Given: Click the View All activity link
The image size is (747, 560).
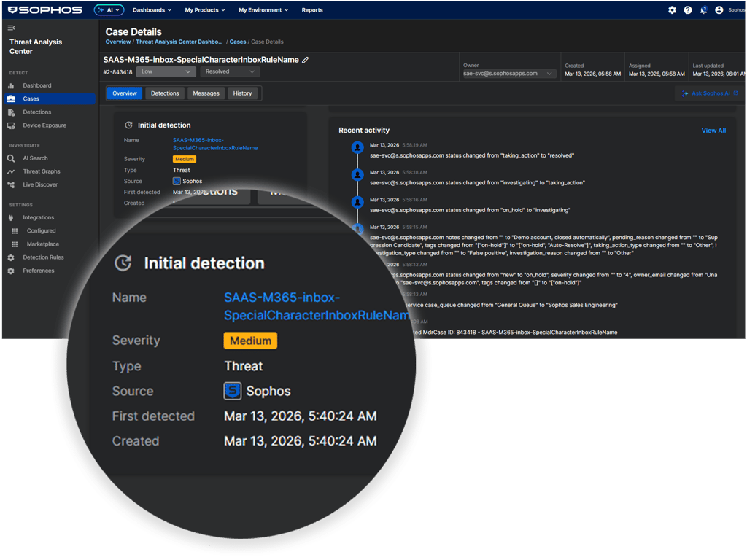Looking at the screenshot, I should [x=713, y=130].
